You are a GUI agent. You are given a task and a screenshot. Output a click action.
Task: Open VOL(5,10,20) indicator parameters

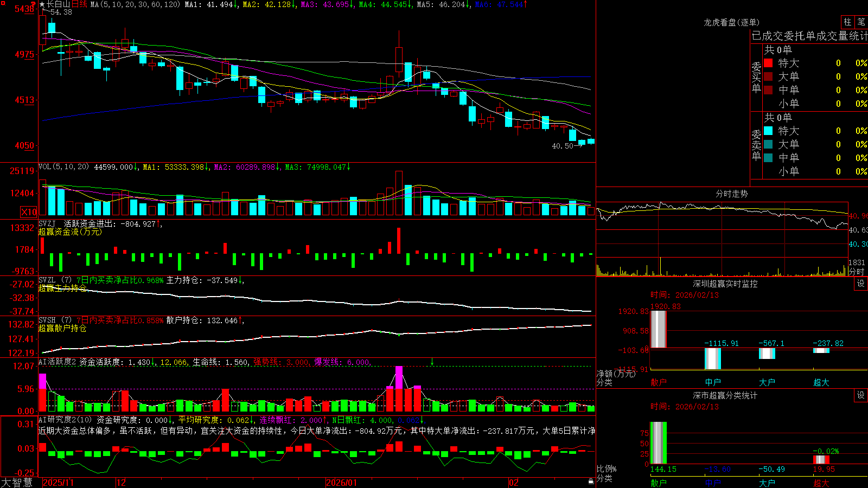click(x=63, y=167)
